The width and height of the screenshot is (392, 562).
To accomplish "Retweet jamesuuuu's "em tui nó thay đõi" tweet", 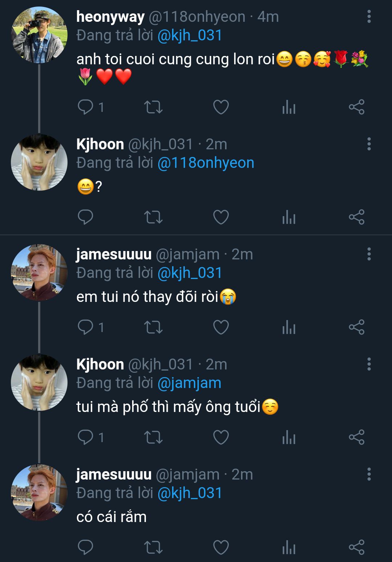I will 153,327.
